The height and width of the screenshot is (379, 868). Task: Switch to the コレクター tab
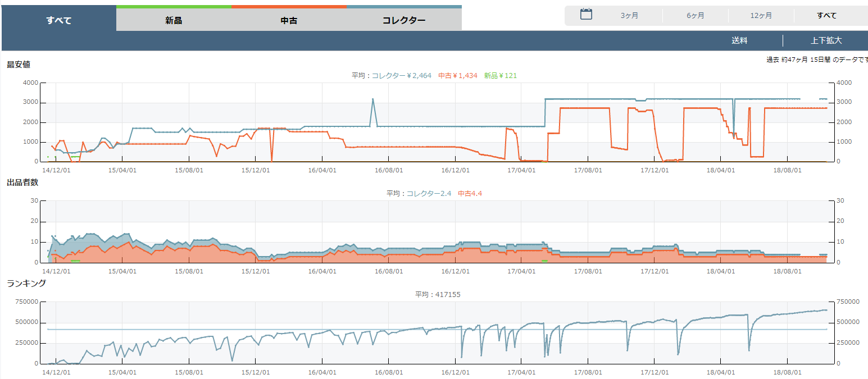404,21
